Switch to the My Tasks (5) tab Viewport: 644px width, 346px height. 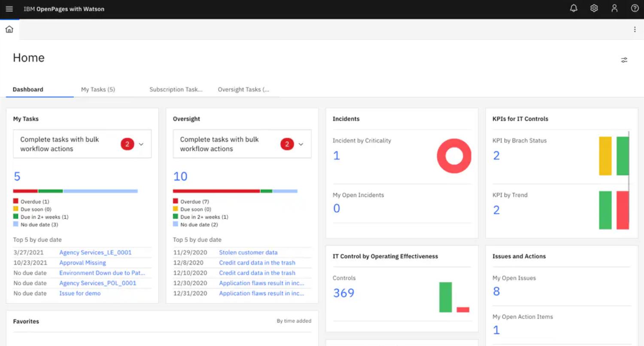(x=98, y=89)
